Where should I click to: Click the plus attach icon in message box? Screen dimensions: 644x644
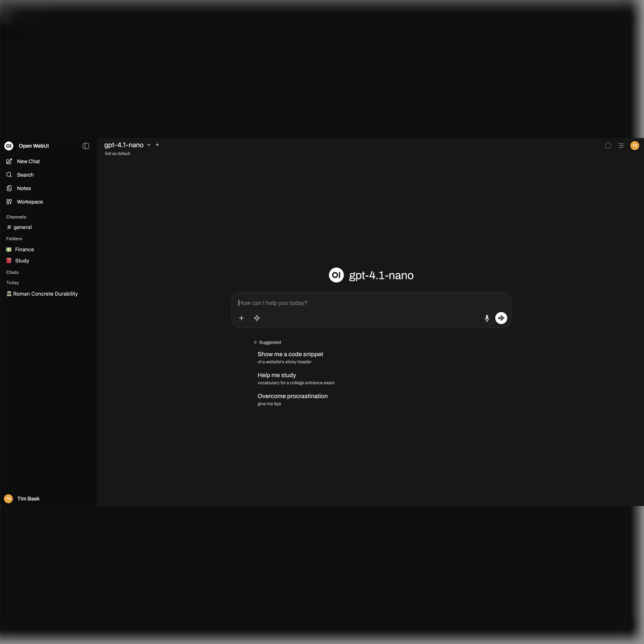[x=241, y=318]
